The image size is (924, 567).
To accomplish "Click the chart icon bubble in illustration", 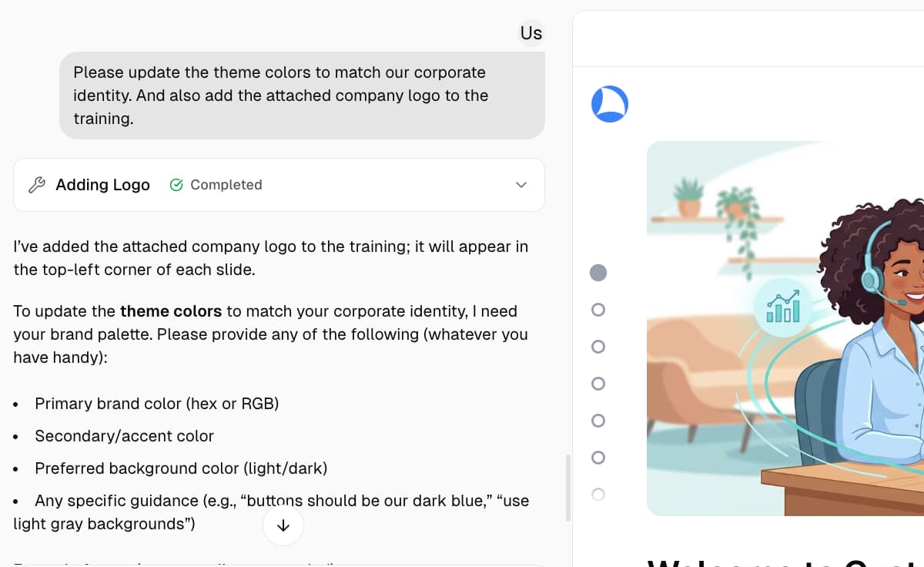I will coord(783,307).
